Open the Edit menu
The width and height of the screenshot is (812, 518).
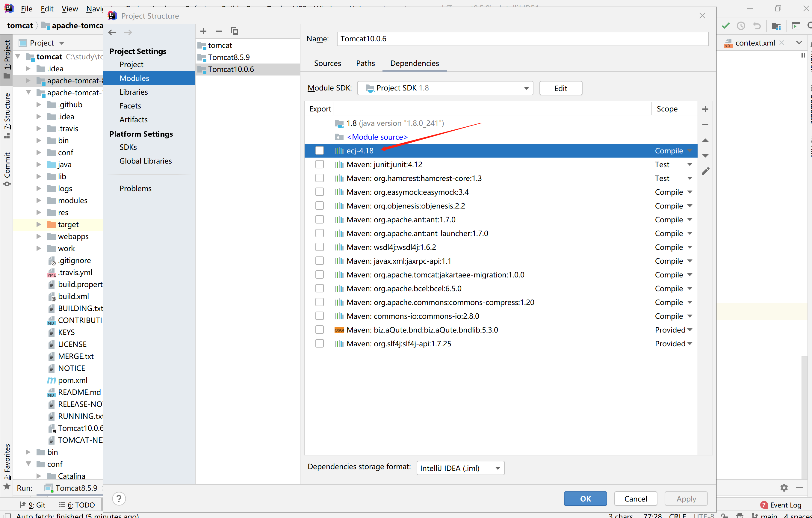pyautogui.click(x=47, y=8)
